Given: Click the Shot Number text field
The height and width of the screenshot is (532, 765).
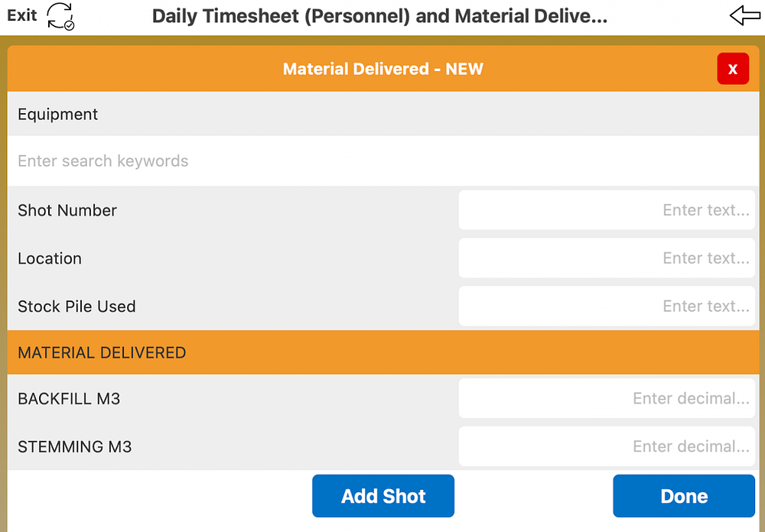Looking at the screenshot, I should point(607,210).
